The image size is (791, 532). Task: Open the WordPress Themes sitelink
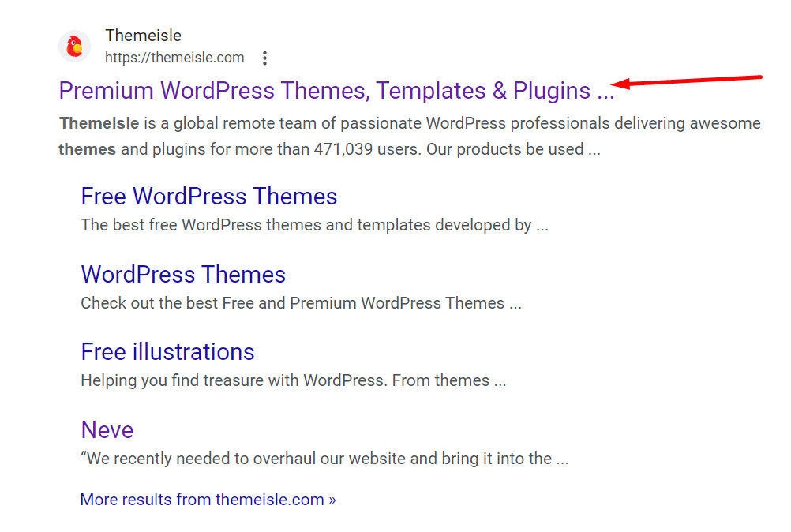coord(183,275)
